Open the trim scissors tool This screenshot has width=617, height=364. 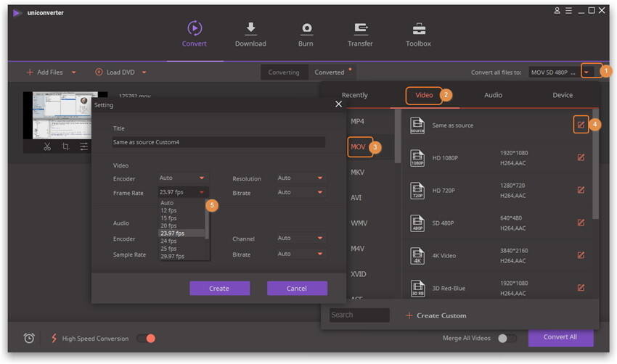(x=47, y=146)
